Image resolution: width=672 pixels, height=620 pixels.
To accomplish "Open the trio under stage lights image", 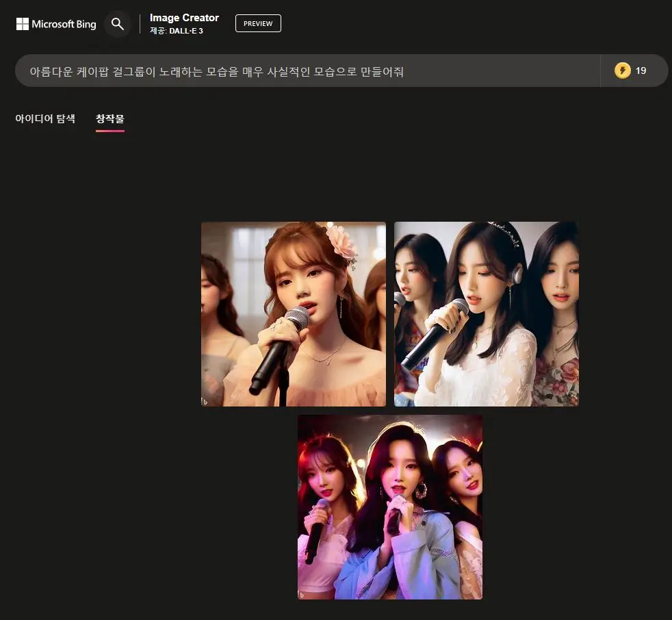I will coord(389,506).
